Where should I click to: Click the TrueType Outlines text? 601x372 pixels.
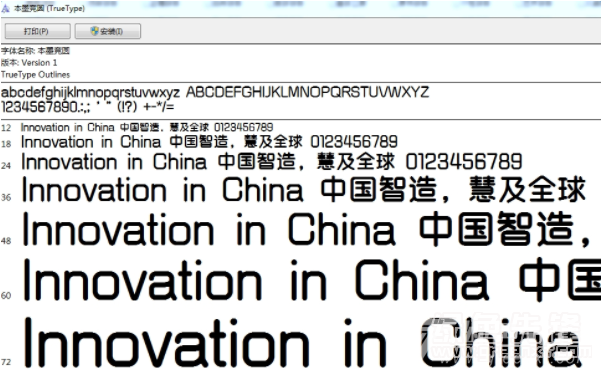click(36, 74)
